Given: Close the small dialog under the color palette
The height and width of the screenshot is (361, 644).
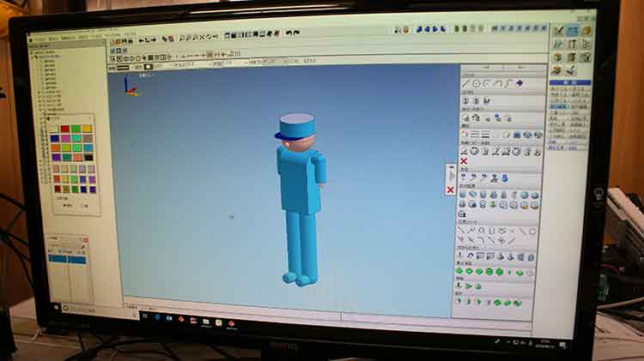Looking at the screenshot, I should 85,240.
